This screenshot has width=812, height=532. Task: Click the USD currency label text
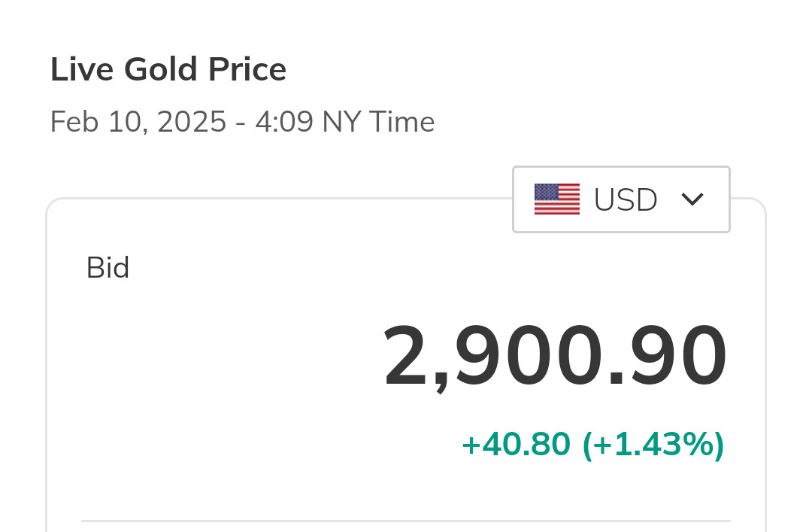click(626, 200)
